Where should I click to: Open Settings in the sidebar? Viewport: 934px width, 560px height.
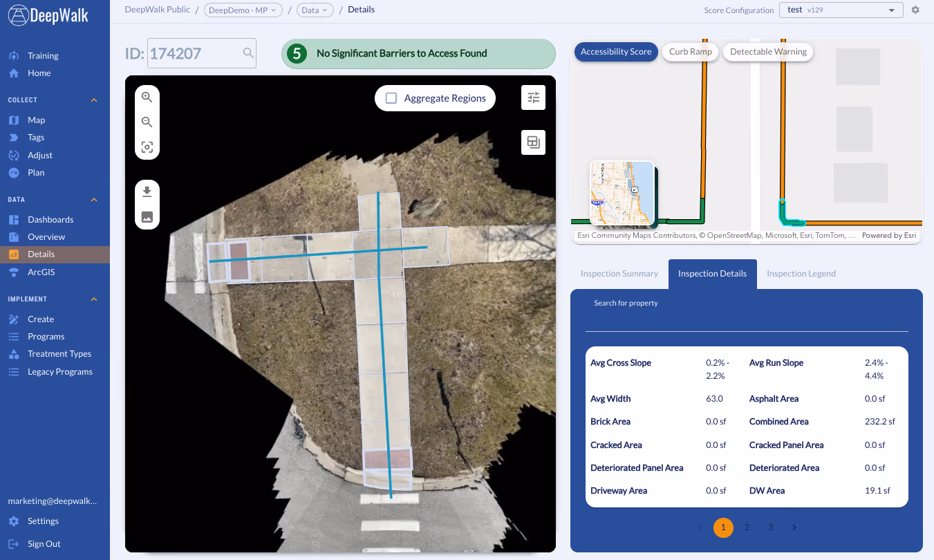43,521
